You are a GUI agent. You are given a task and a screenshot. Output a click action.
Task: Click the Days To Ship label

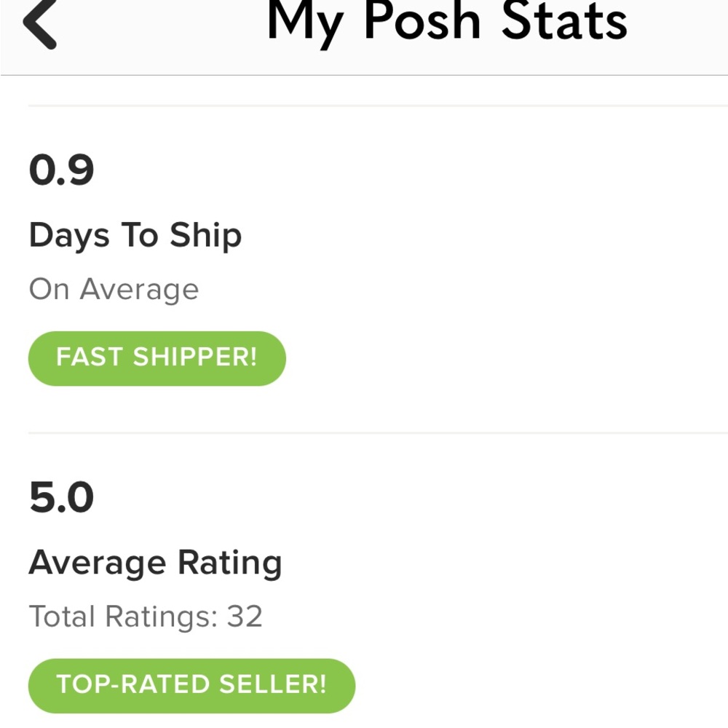point(135,234)
